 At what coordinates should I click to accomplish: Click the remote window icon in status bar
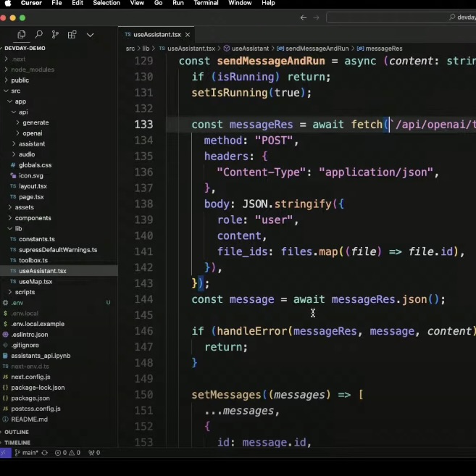tap(4, 452)
